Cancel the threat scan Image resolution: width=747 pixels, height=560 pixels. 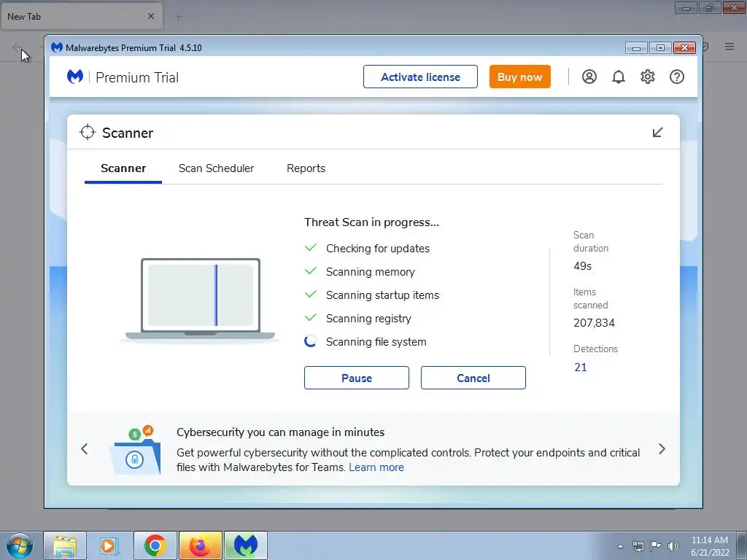point(473,378)
